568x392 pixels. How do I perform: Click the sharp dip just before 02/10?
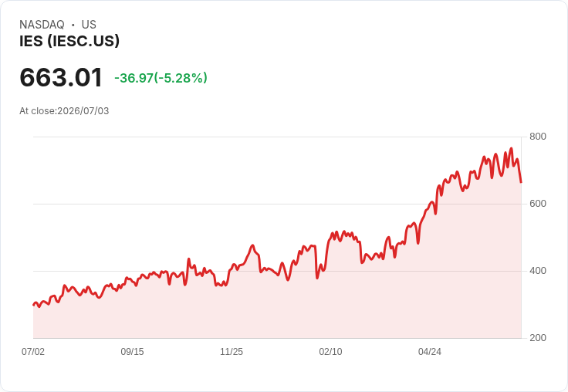[317, 278]
